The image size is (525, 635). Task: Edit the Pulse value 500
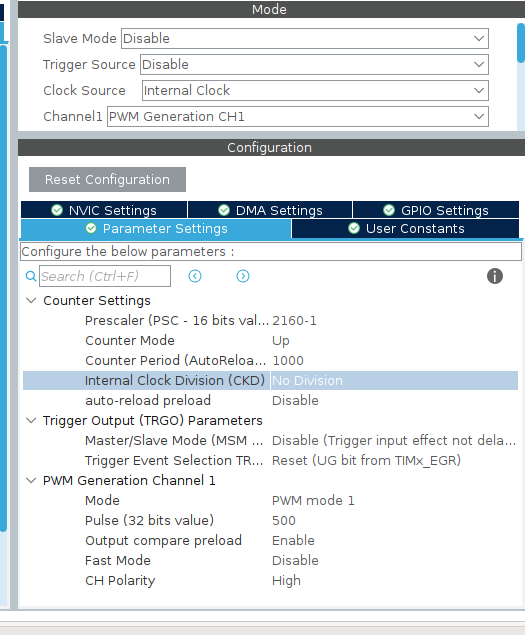click(x=284, y=520)
